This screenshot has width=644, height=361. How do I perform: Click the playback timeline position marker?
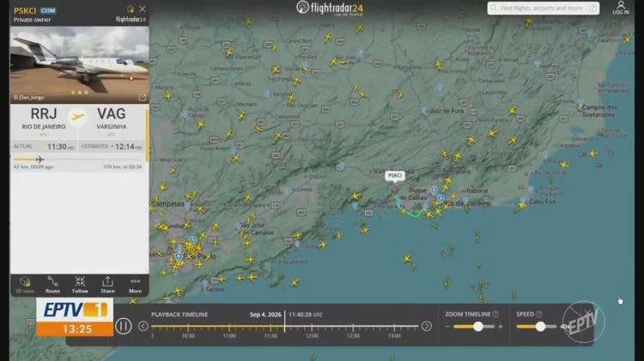[x=284, y=322]
